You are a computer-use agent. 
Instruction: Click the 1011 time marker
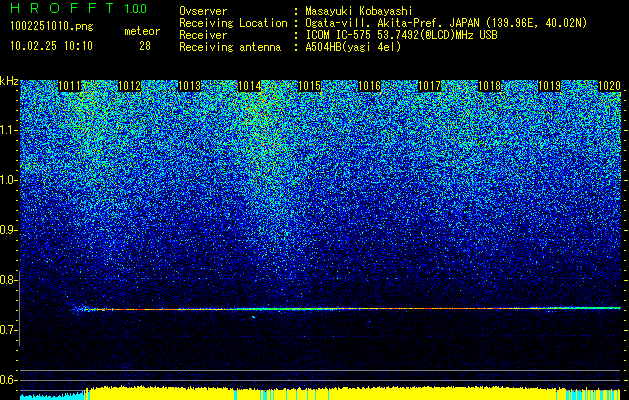(x=70, y=86)
